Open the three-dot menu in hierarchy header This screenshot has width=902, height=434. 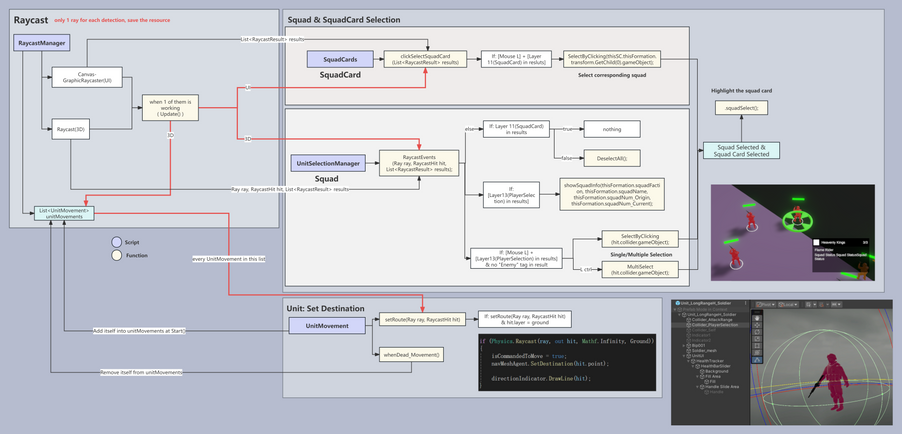[x=746, y=303]
